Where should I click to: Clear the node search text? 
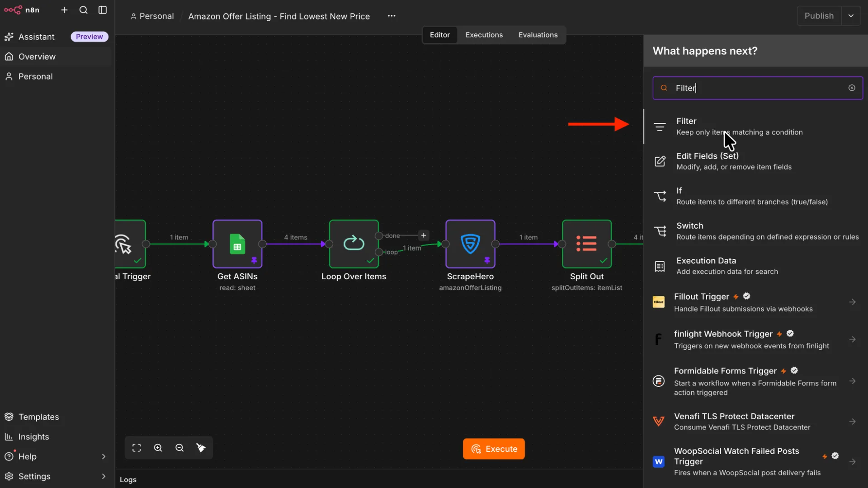(852, 88)
